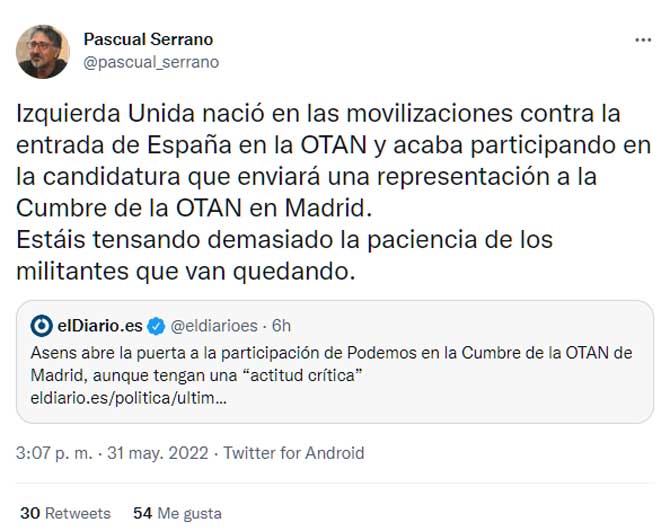Click the 31 may. 2022 date

[159, 453]
